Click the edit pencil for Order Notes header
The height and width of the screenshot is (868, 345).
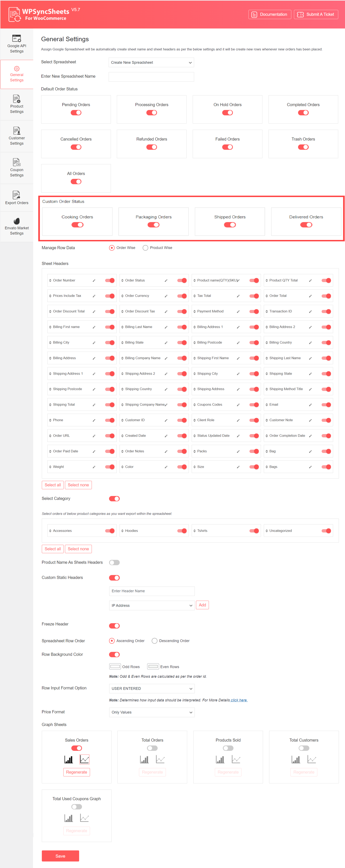click(x=166, y=452)
